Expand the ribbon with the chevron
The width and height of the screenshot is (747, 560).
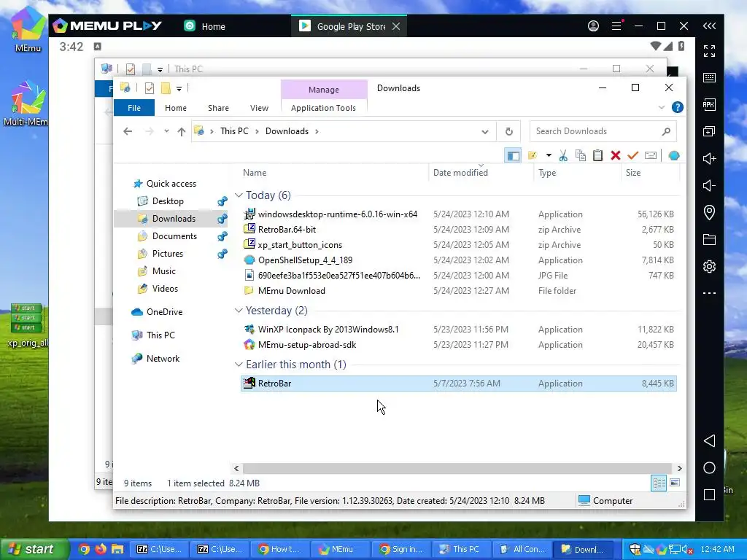click(x=661, y=108)
